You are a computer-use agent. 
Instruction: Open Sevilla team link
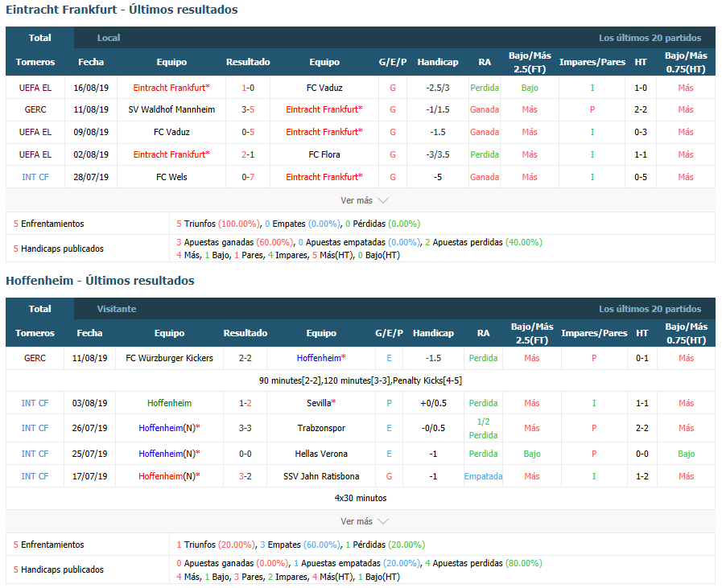point(321,403)
